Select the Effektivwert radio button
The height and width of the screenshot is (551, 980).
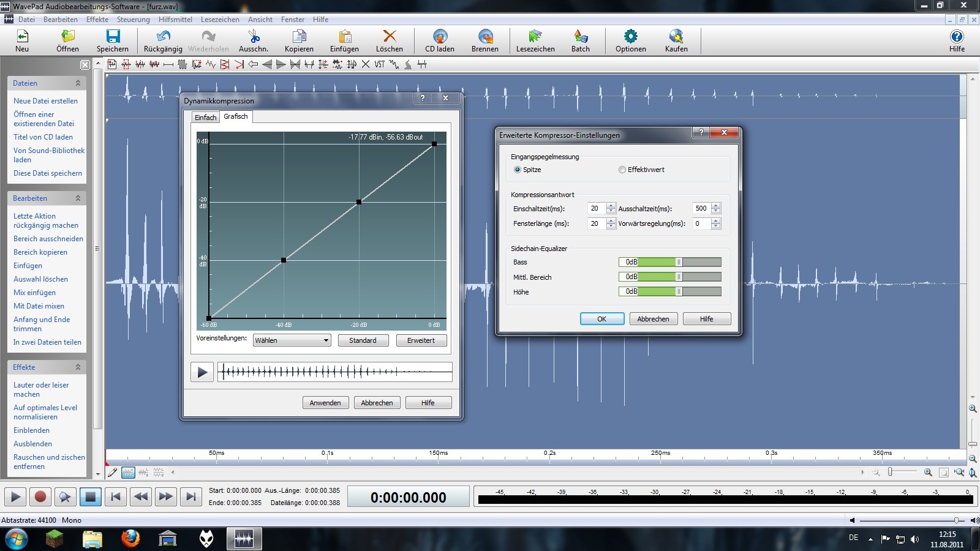[622, 170]
